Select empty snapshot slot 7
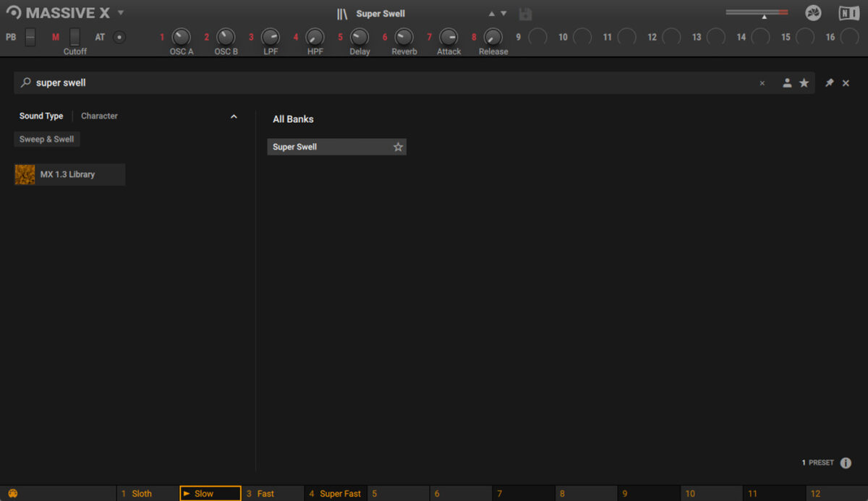868x501 pixels. point(524,494)
